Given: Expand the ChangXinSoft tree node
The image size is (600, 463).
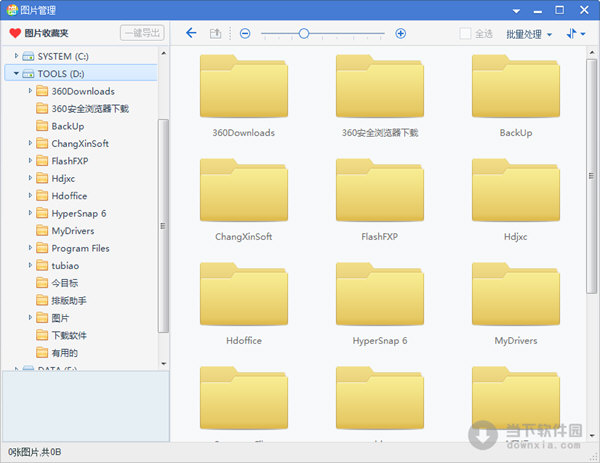Looking at the screenshot, I should [30, 143].
